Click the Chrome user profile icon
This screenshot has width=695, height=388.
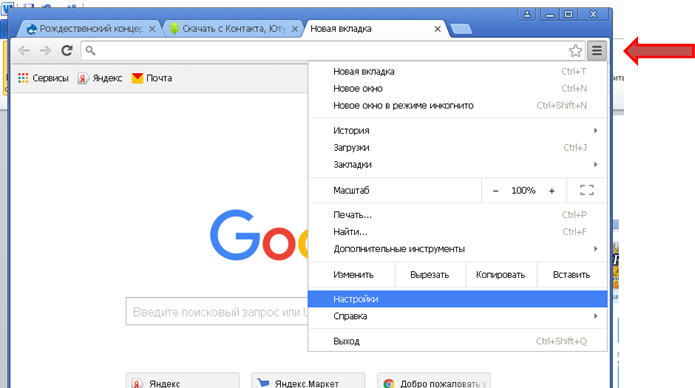tap(527, 14)
